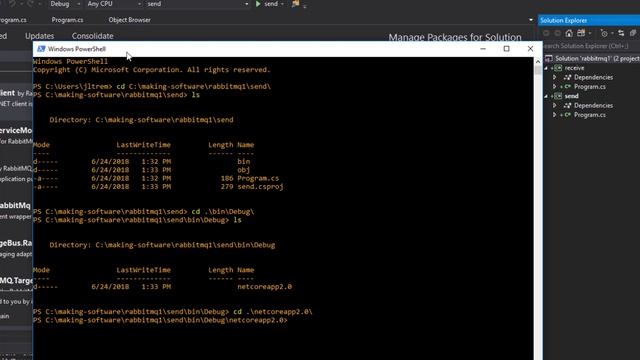Click the 'bin' directory name in PowerShell listing
640x360 pixels.
pyautogui.click(x=244, y=162)
